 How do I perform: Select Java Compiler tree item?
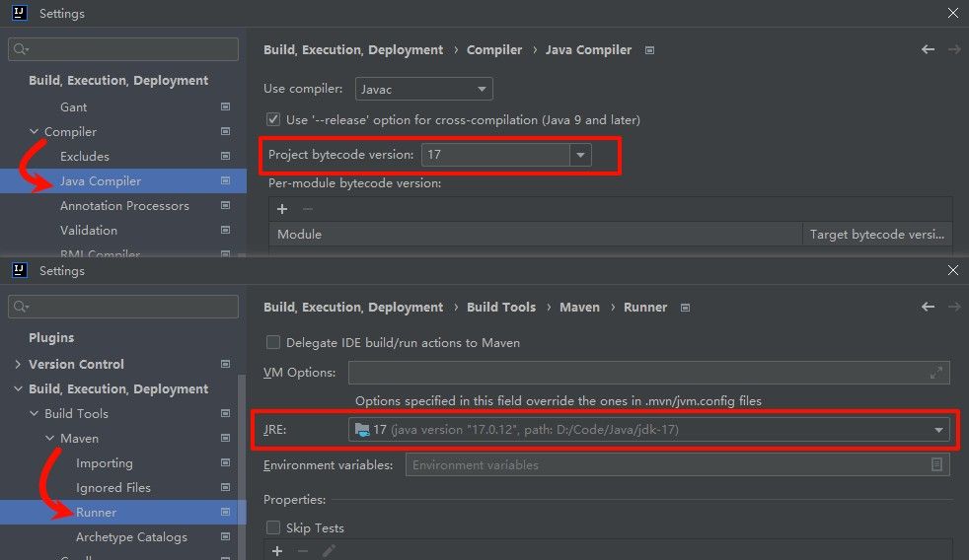(101, 180)
